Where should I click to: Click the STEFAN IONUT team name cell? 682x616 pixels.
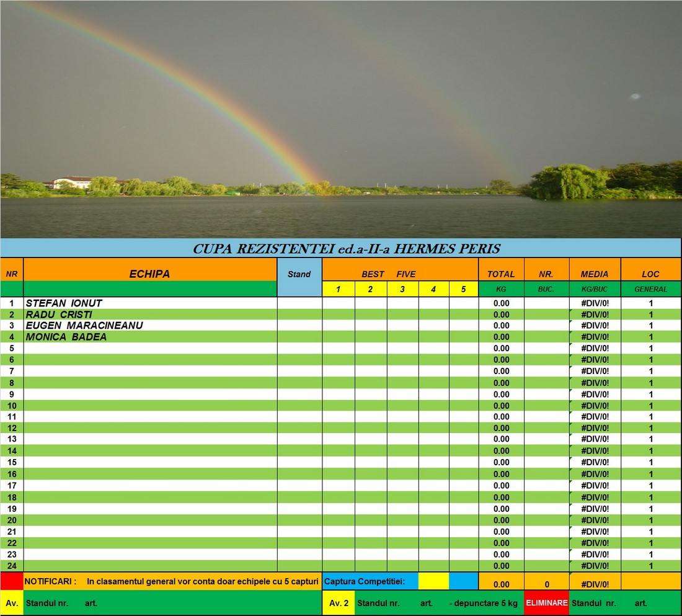[150, 303]
